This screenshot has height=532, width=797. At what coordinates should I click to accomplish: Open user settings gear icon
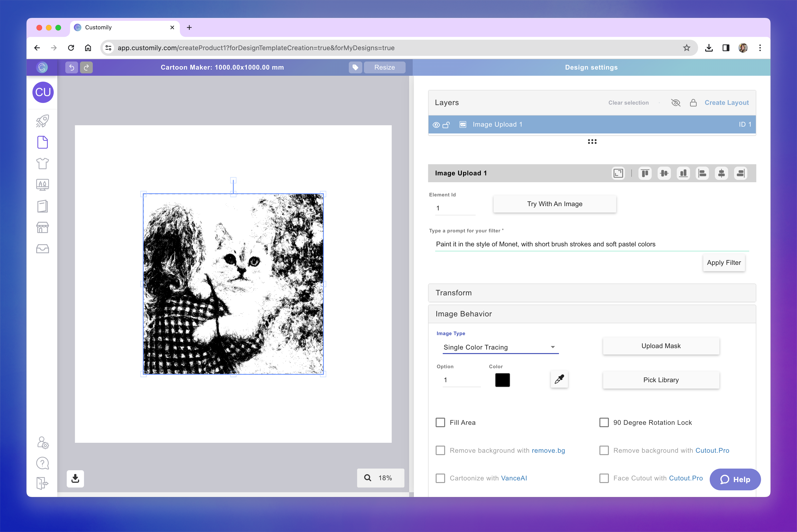43,443
